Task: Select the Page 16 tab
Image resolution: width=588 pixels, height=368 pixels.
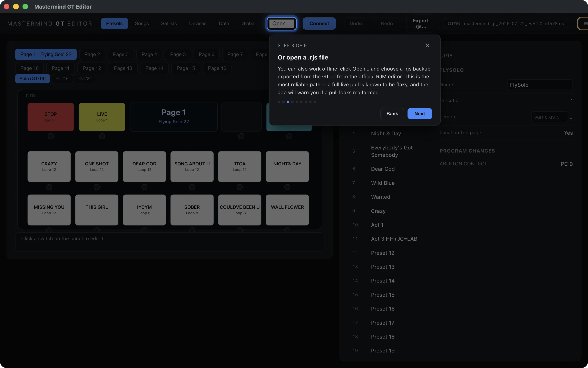Action: (217, 68)
